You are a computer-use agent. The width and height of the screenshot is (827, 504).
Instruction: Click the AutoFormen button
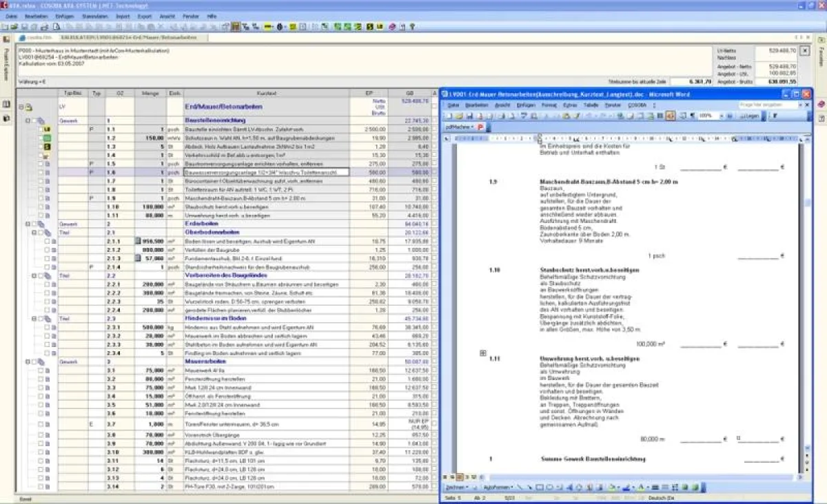pos(497,487)
